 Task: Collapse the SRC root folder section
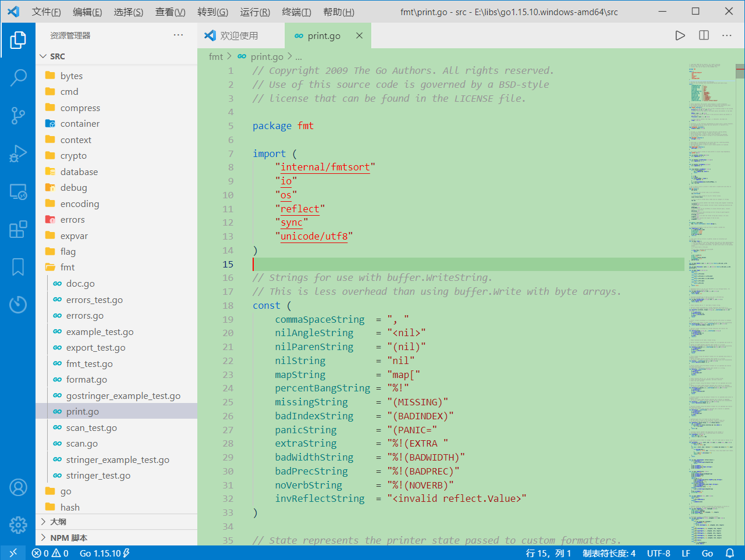coord(116,56)
